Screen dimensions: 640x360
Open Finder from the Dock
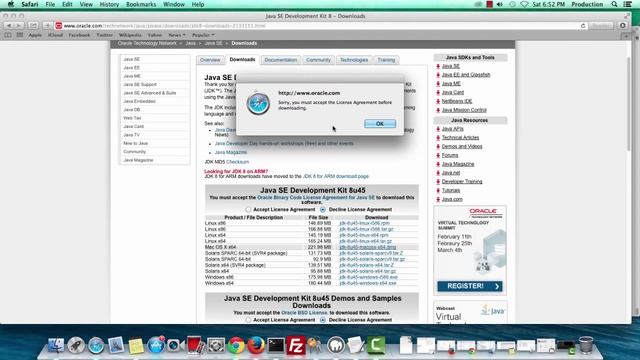[56, 345]
